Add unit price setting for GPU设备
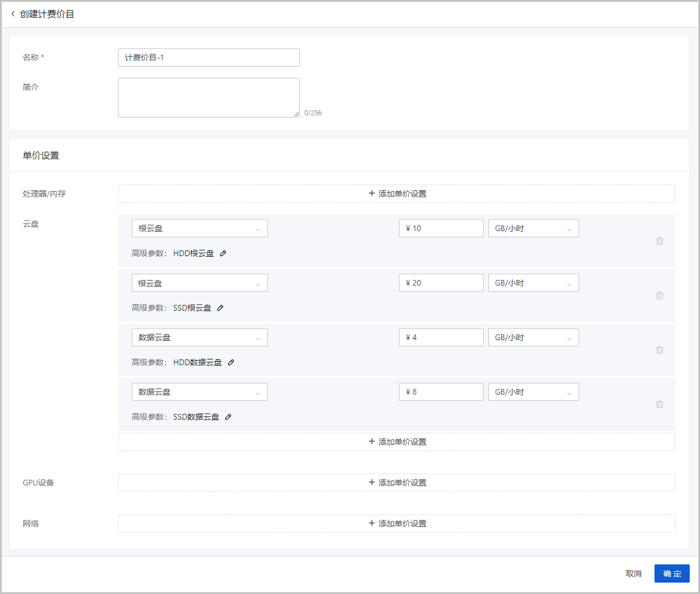Viewport: 700px width, 594px height. (397, 483)
